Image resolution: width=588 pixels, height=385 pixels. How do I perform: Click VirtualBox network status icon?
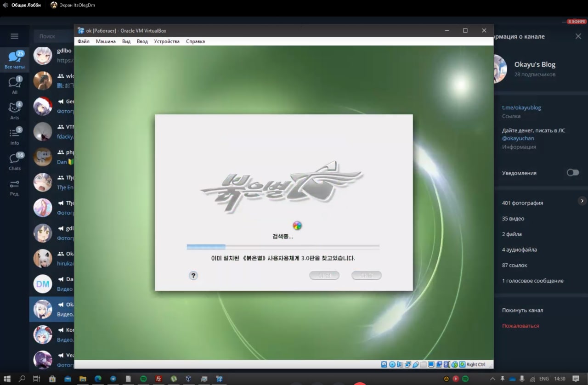[408, 364]
